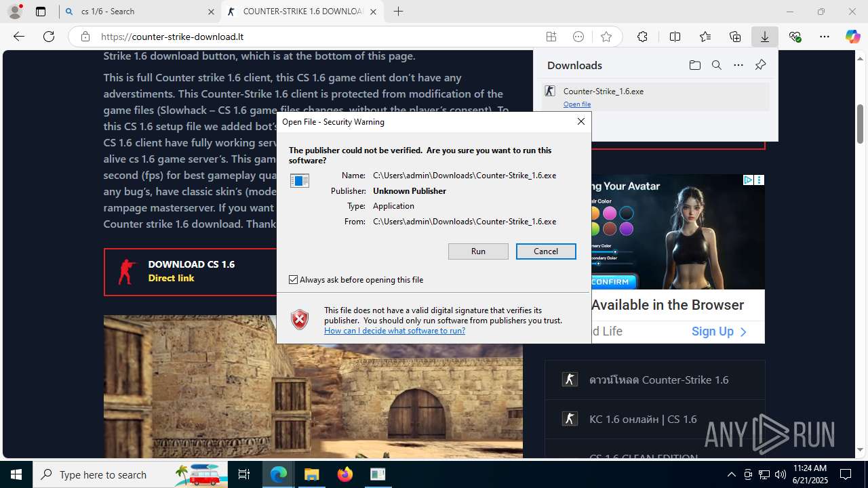Cancel the Open File security warning

click(x=546, y=251)
